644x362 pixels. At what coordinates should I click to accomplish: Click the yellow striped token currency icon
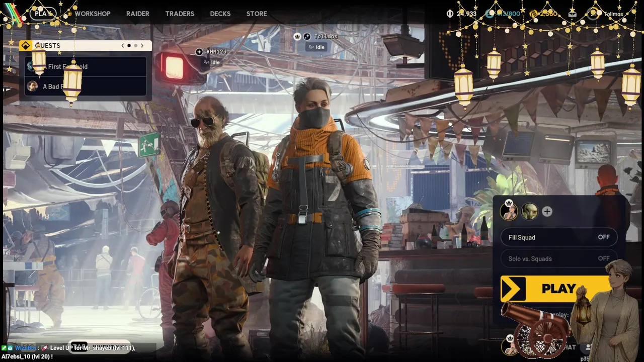(533, 14)
